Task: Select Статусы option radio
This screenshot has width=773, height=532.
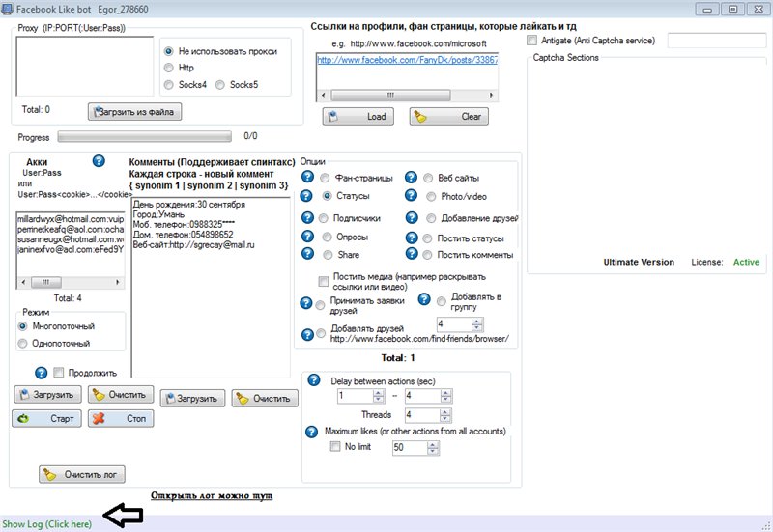Action: (x=327, y=196)
